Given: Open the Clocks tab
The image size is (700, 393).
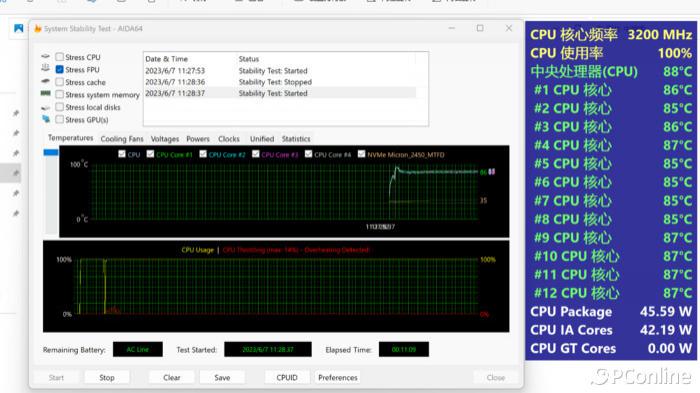Looking at the screenshot, I should 229,139.
